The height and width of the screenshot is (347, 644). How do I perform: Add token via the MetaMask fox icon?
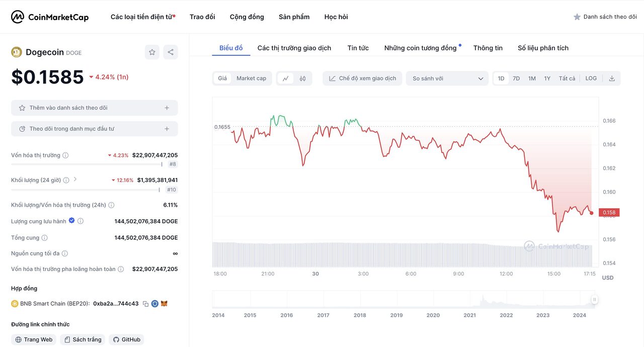164,304
